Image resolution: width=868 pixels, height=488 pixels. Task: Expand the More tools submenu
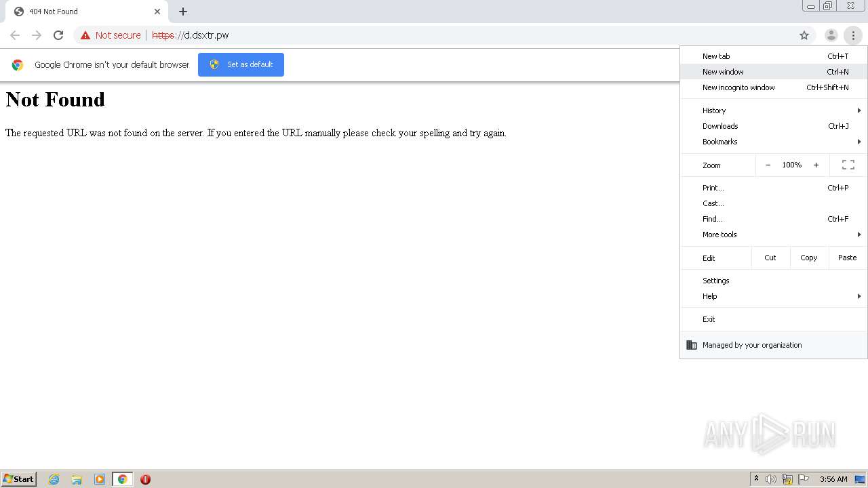click(x=774, y=235)
